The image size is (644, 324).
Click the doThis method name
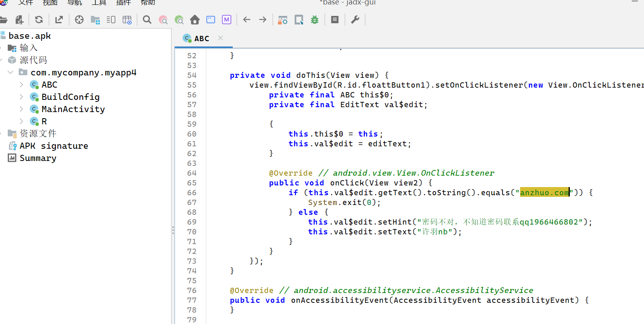tap(311, 75)
